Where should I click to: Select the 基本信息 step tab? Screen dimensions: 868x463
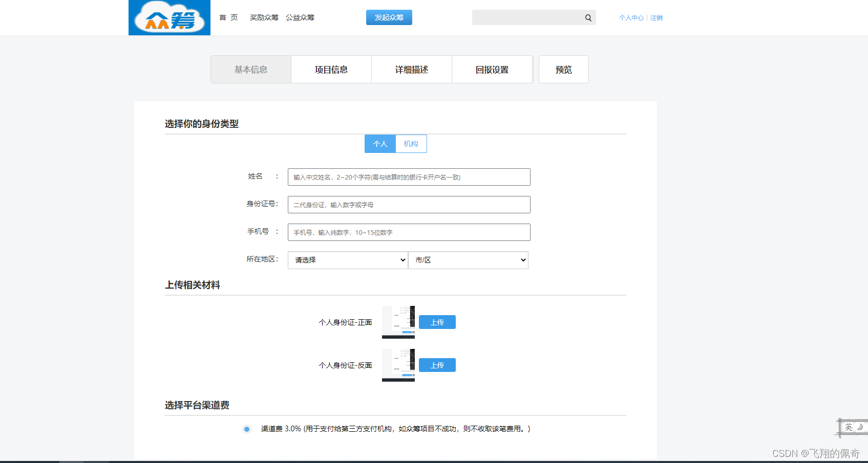(x=251, y=70)
